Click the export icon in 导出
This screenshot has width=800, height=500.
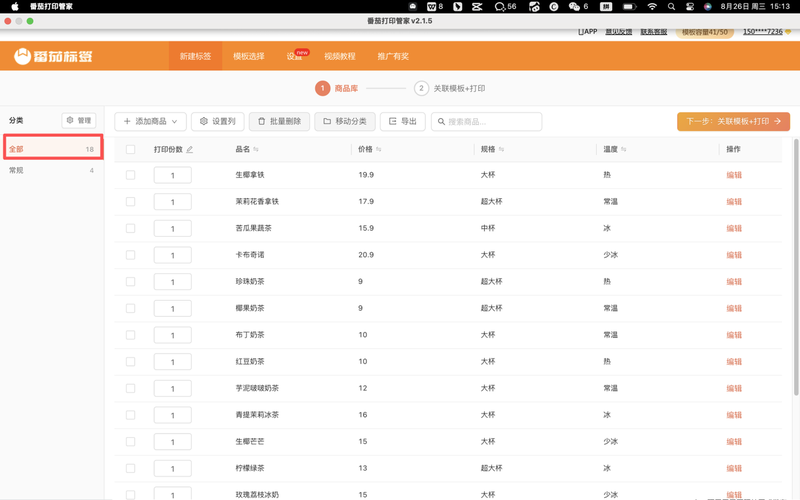pyautogui.click(x=392, y=121)
